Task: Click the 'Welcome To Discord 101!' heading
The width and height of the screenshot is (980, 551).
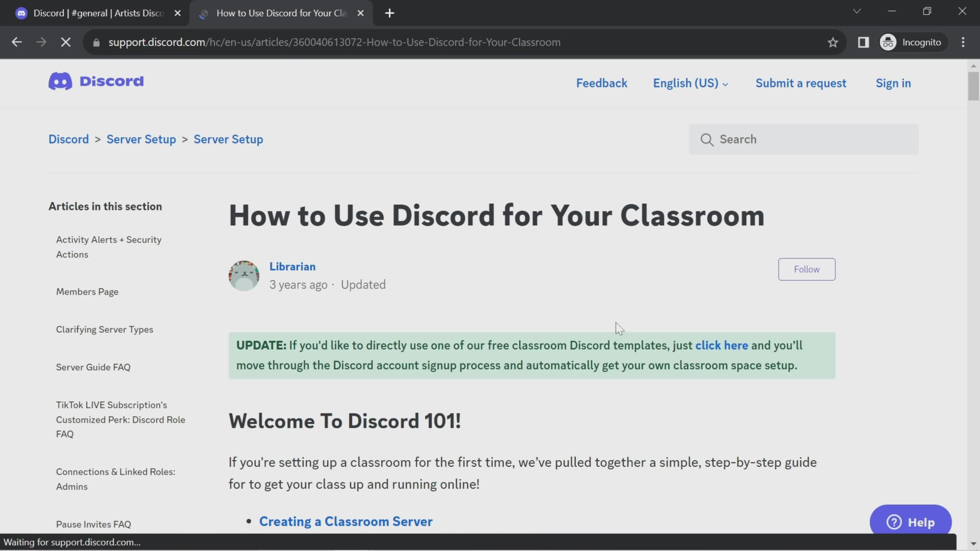Action: (345, 421)
